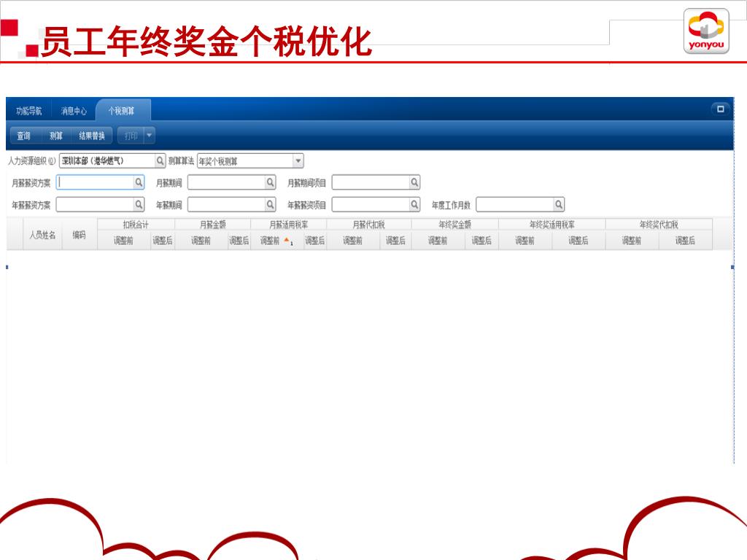Image resolution: width=747 pixels, height=560 pixels.
Task: Click the 月薪代扣税 group header
Action: tap(368, 225)
